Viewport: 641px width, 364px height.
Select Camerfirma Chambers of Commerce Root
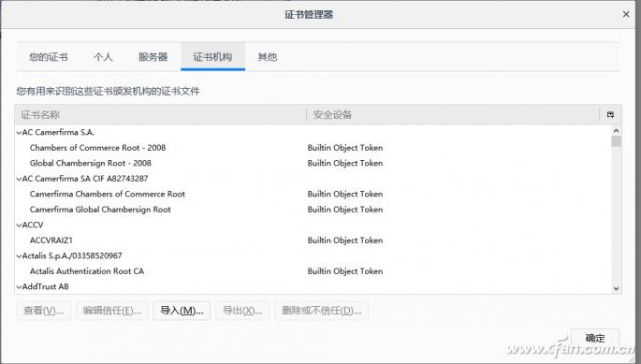click(x=108, y=194)
